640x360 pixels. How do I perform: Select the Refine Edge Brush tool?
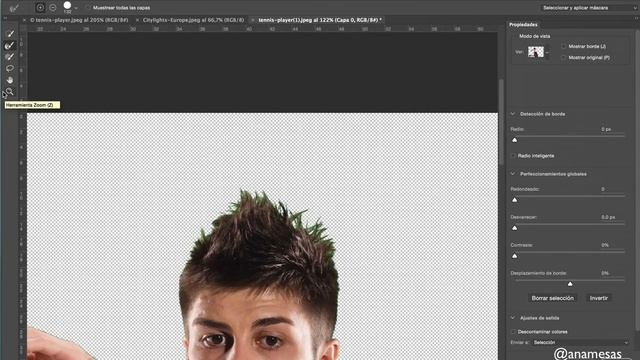point(10,45)
